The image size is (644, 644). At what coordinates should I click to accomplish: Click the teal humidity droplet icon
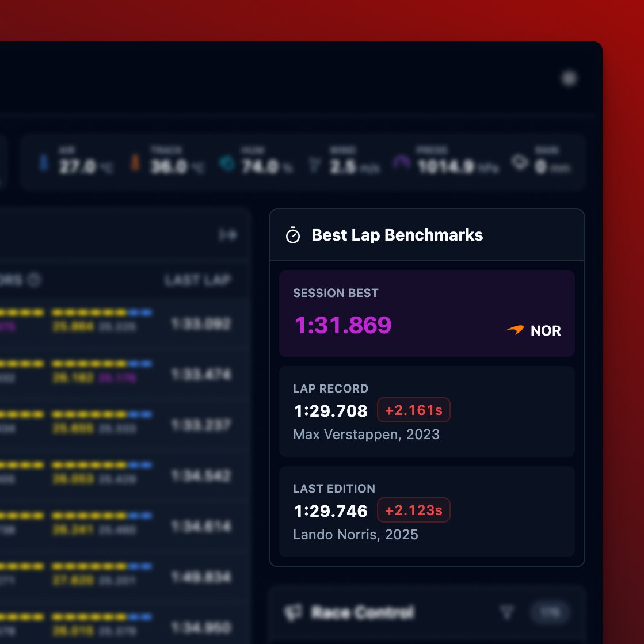[227, 163]
